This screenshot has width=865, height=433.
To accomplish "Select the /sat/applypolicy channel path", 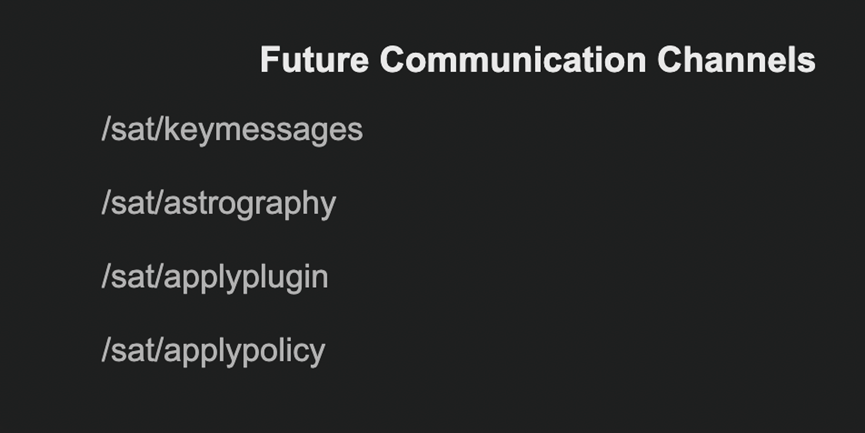I will [x=213, y=351].
